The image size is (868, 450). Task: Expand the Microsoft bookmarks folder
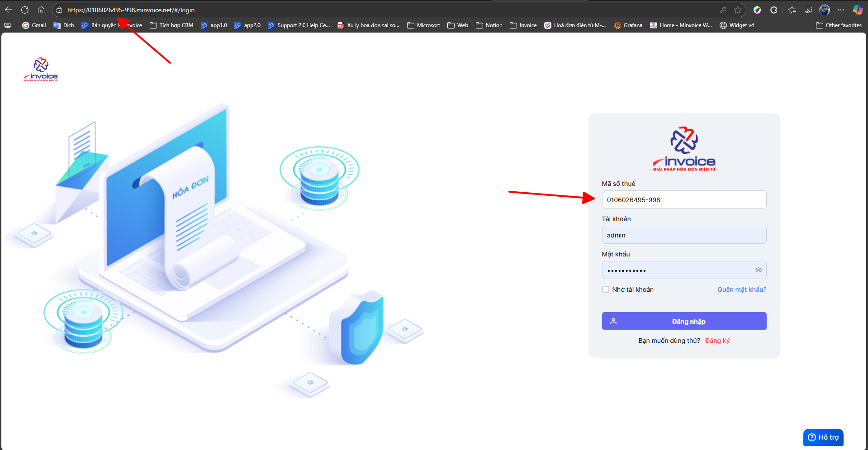pyautogui.click(x=423, y=25)
